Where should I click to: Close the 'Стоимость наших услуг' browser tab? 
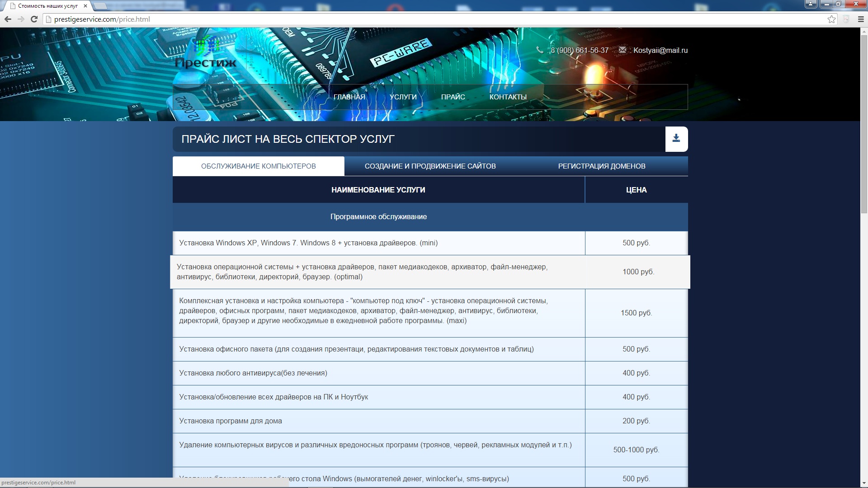tap(85, 6)
